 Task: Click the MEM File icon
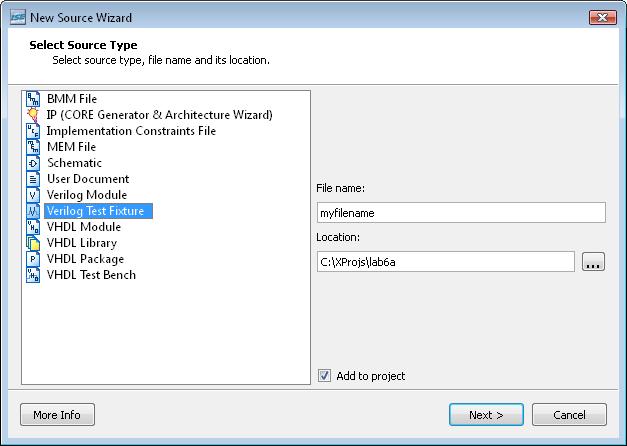tap(33, 147)
